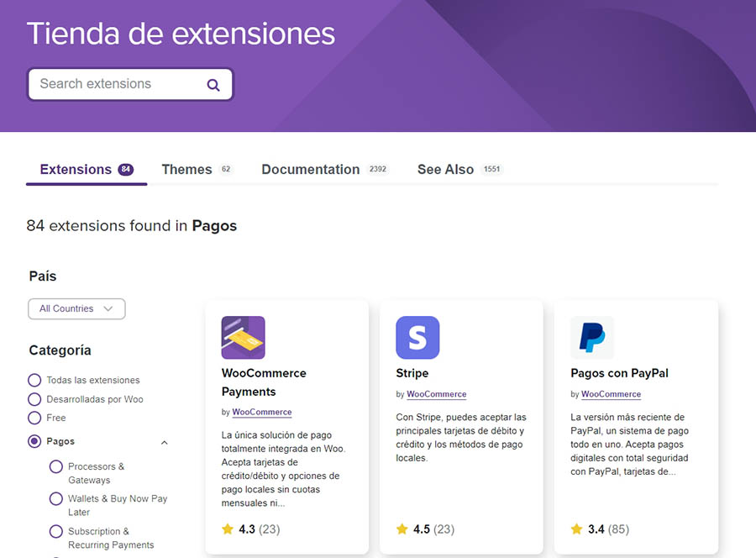Click the PayPal logo icon

(x=592, y=338)
